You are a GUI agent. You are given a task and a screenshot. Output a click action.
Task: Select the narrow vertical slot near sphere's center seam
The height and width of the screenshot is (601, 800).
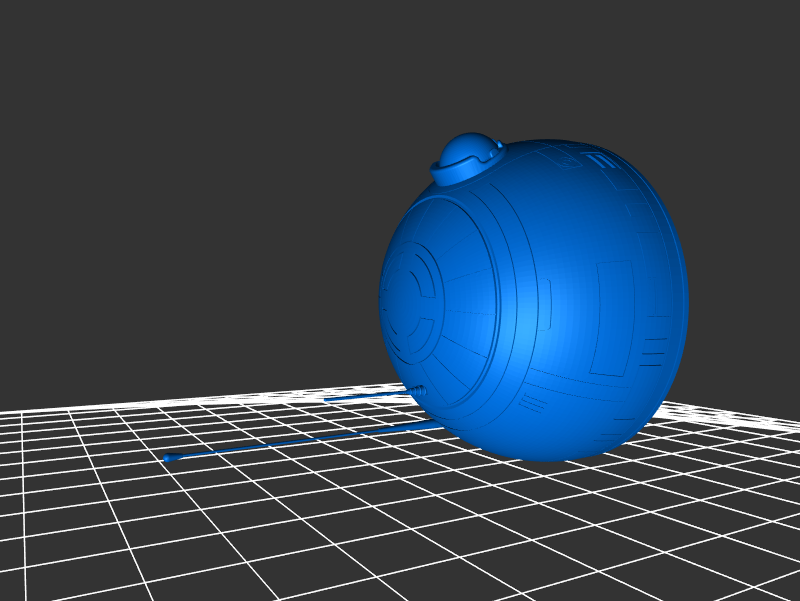coord(547,305)
